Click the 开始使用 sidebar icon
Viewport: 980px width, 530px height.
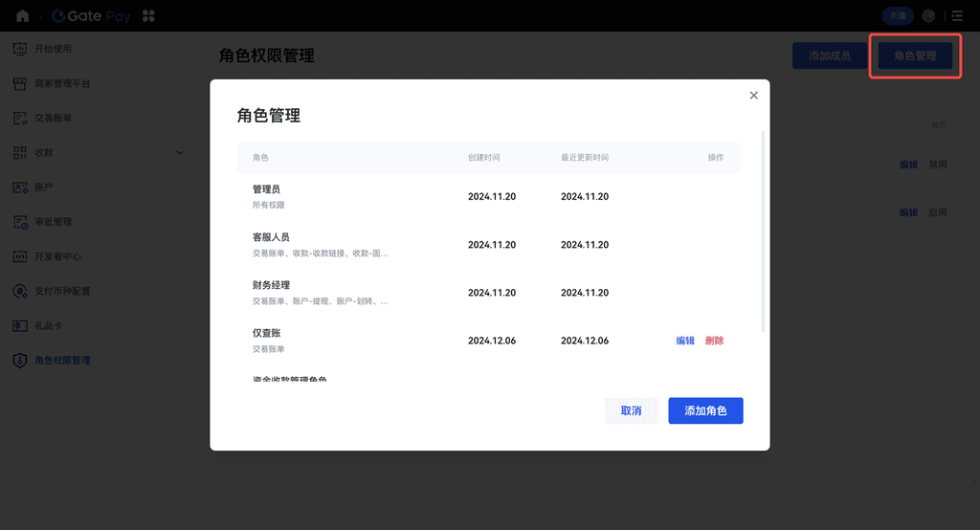pos(19,49)
